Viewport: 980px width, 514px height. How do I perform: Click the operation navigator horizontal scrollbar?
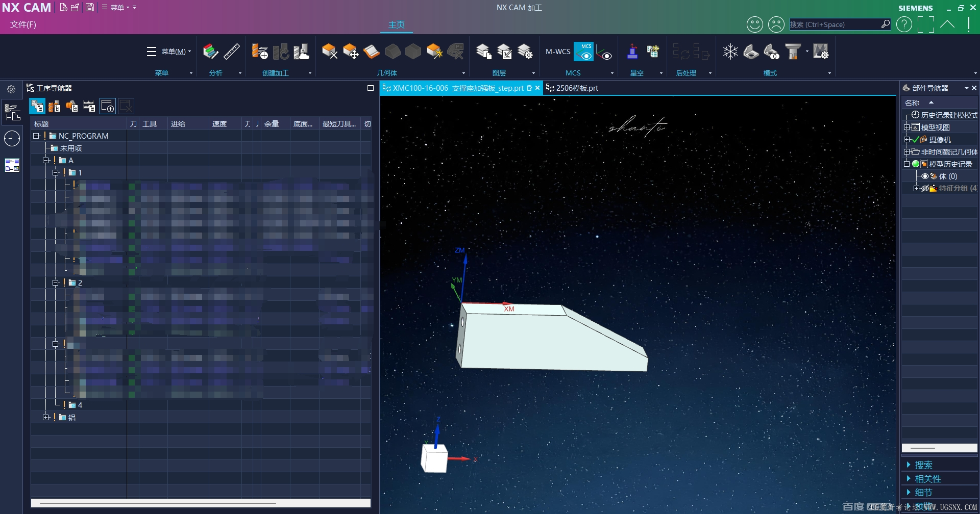201,503
